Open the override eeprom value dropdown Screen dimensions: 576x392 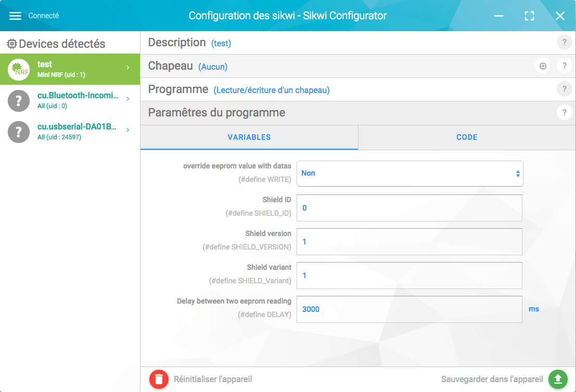click(x=409, y=174)
